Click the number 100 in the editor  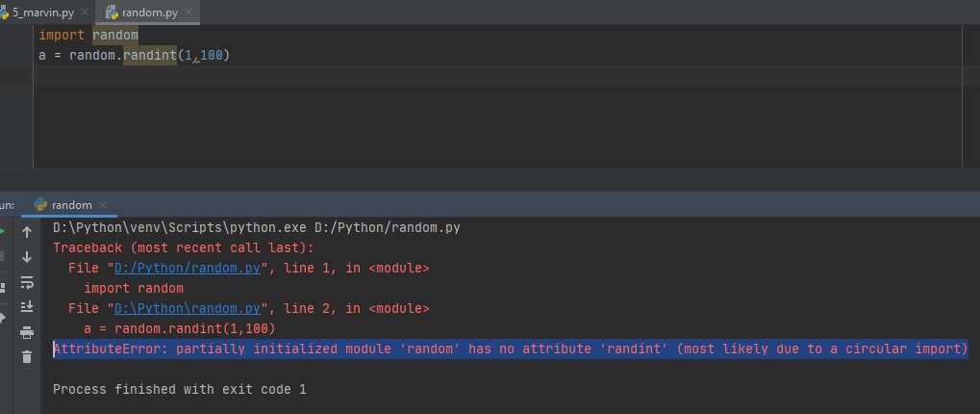212,56
